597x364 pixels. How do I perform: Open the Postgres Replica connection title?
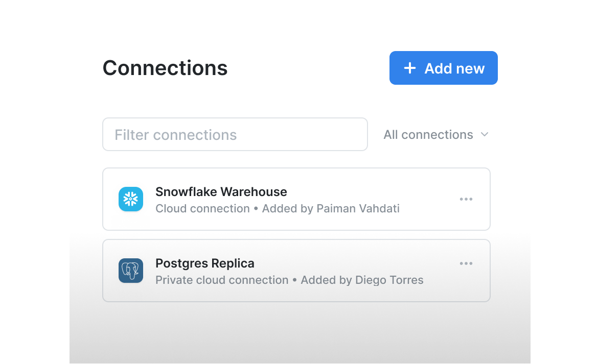pyautogui.click(x=205, y=263)
